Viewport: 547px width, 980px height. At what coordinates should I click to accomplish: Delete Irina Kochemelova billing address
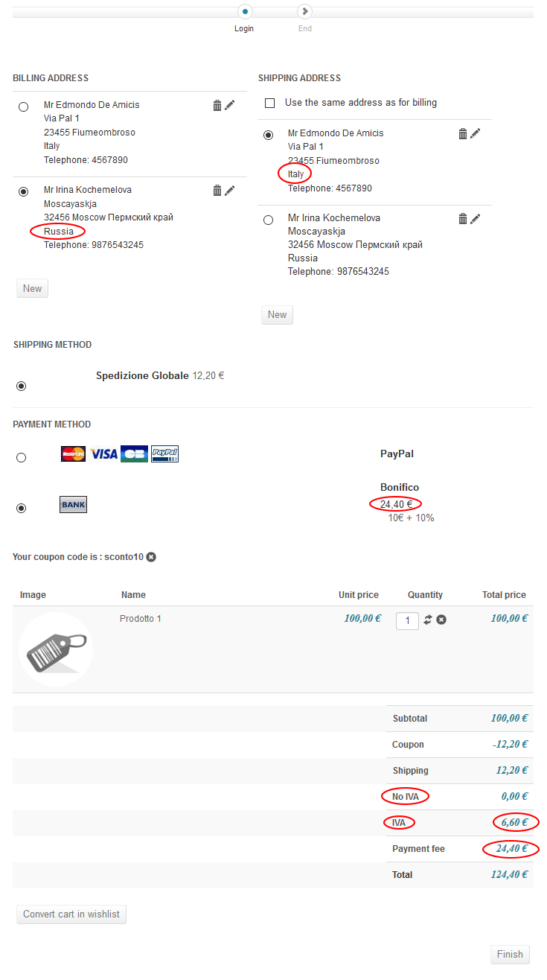click(217, 191)
